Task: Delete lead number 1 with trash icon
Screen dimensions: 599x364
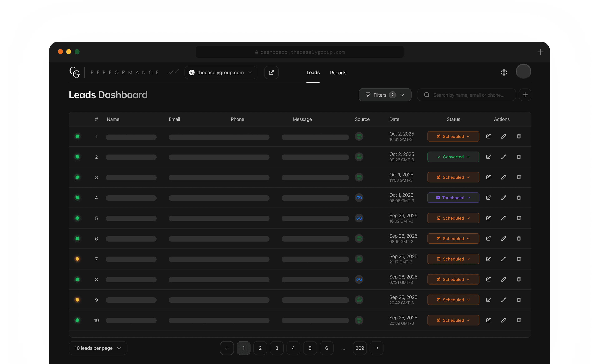Action: [519, 136]
